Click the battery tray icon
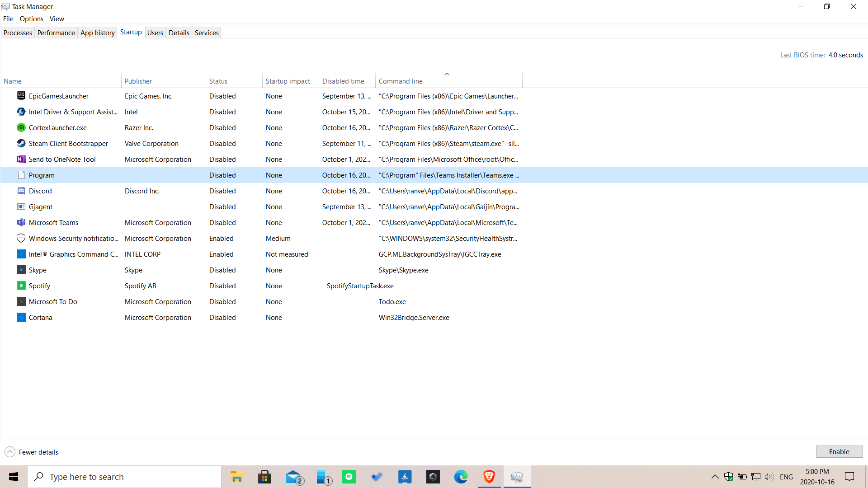 coord(742,477)
